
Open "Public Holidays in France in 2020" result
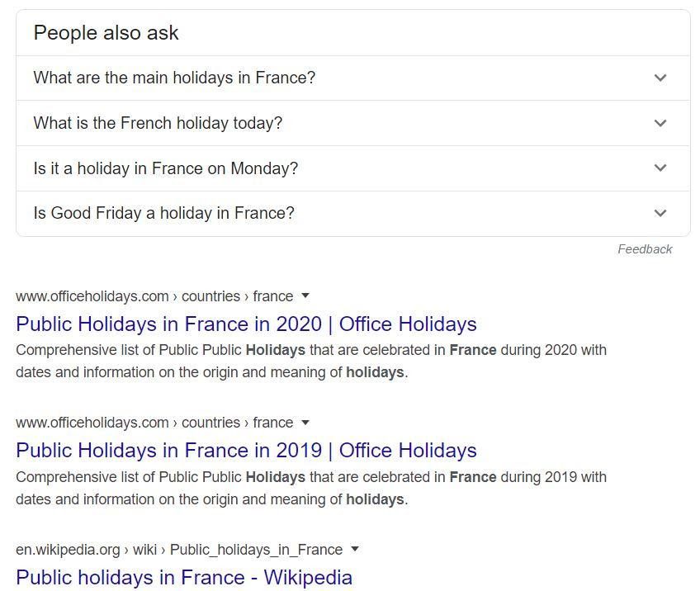246,324
